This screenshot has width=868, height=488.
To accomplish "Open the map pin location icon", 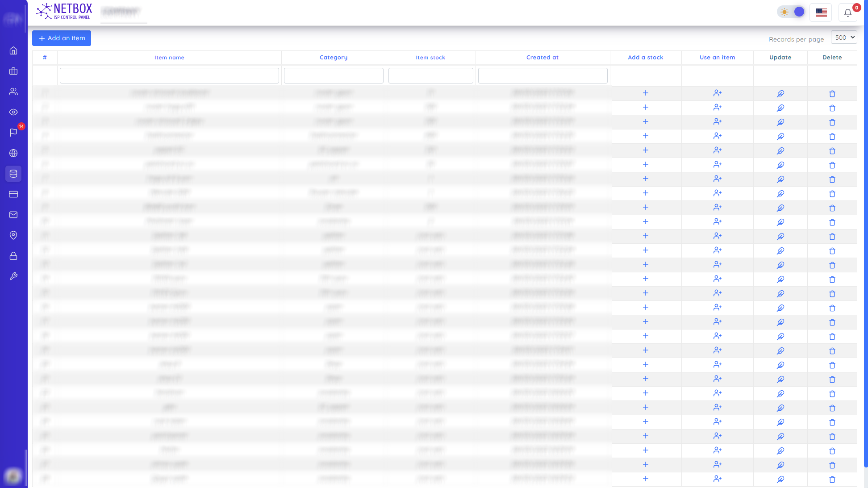I will pos(13,235).
